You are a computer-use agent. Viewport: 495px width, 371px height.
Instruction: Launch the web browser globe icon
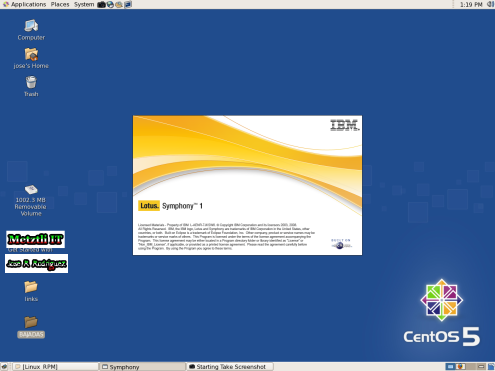pos(110,4)
